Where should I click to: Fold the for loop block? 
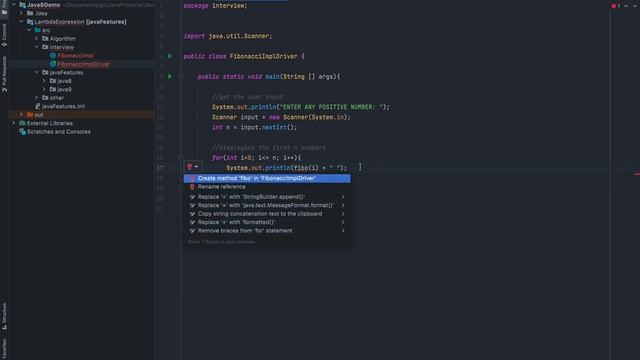[181, 158]
